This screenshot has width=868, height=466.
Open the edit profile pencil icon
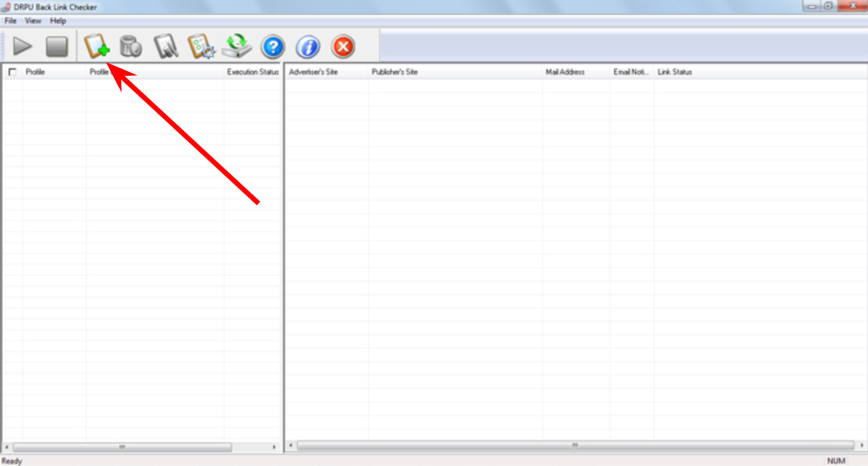[x=166, y=47]
